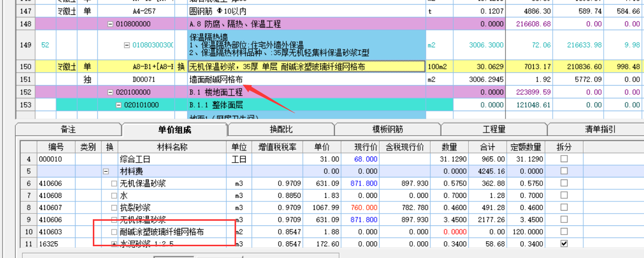Image resolution: width=644 pixels, height=258 pixels.
Task: Select row number 149 header
Action: (25, 45)
